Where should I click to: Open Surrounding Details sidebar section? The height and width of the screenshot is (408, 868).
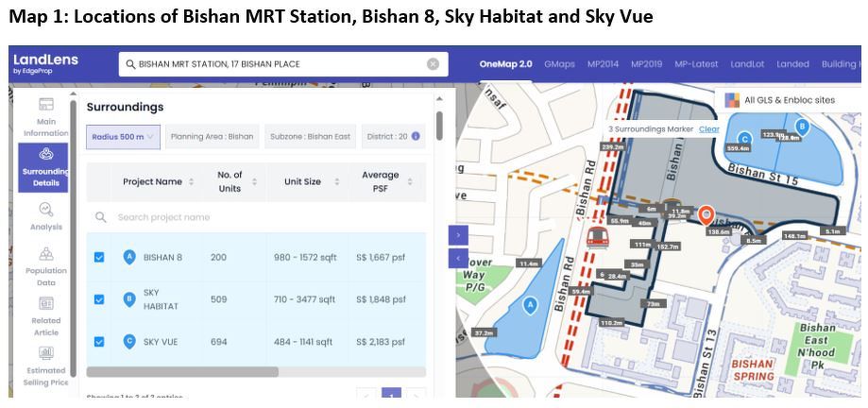pos(43,168)
